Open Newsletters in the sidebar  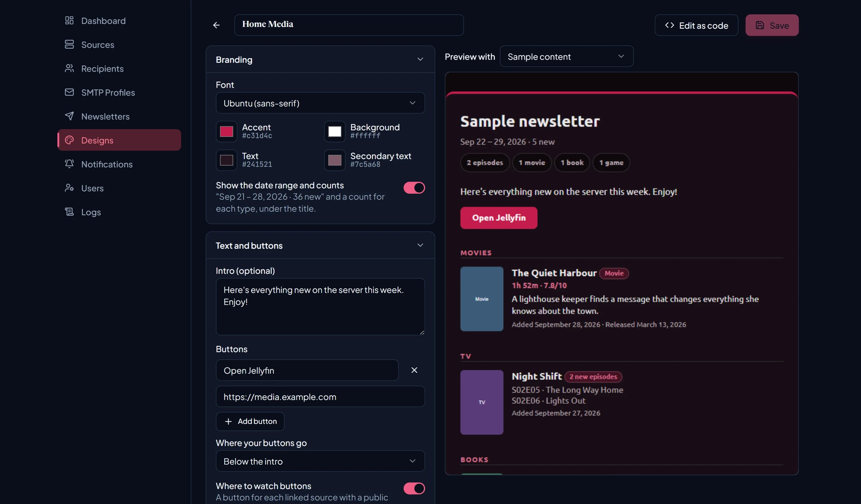(x=119, y=116)
